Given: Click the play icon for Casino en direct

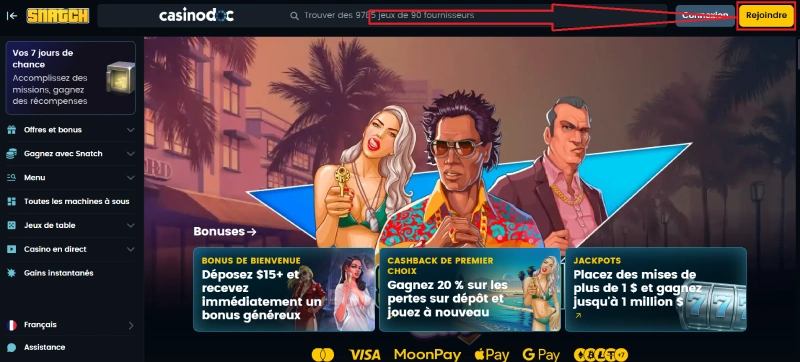Looking at the screenshot, I should (x=11, y=249).
